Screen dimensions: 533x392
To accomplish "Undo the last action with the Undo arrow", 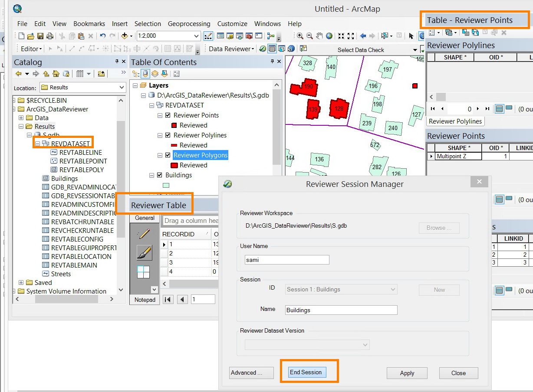I will coord(103,36).
